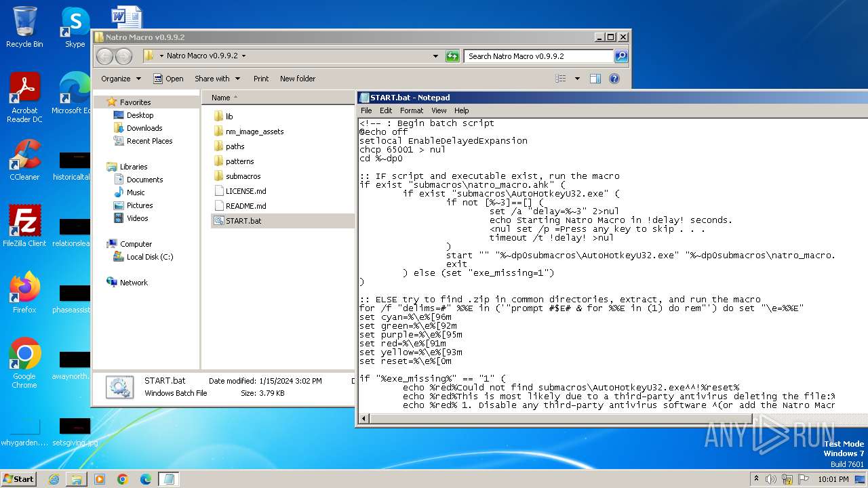Open Notepad Edit menu

tap(386, 110)
